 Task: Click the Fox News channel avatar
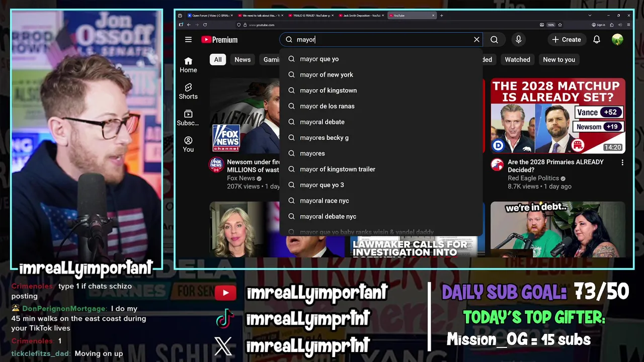pos(216,165)
